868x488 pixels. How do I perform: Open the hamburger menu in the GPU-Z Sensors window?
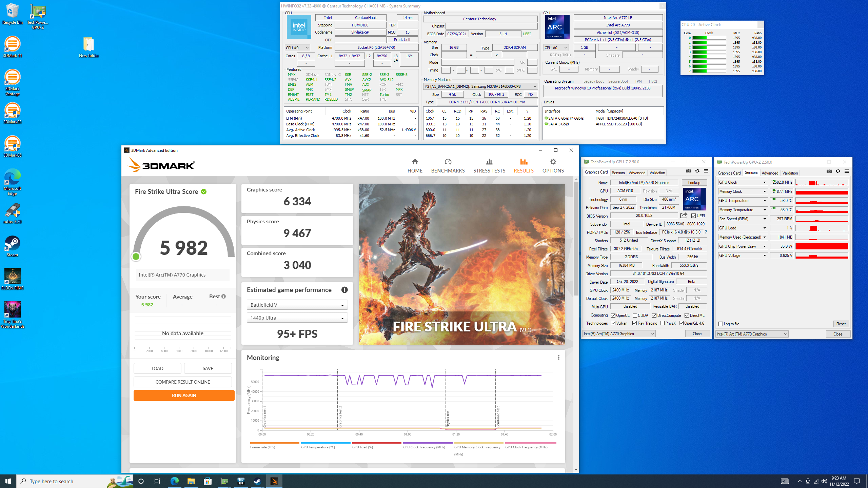pos(847,171)
